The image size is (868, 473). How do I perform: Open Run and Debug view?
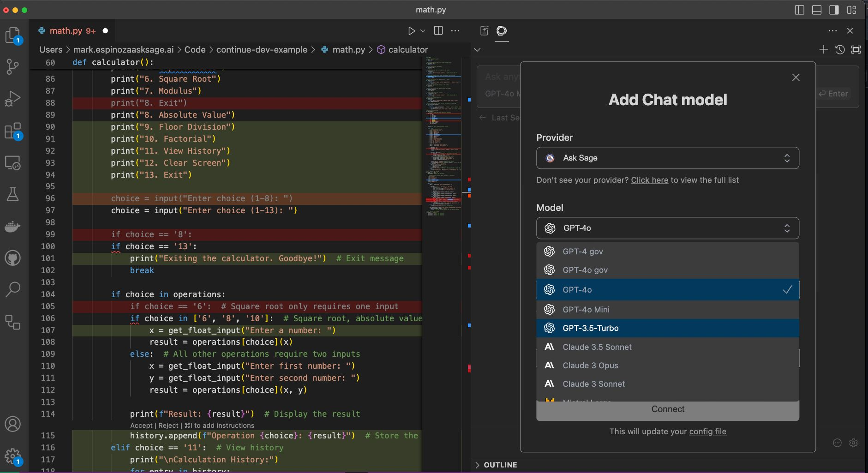pos(13,98)
